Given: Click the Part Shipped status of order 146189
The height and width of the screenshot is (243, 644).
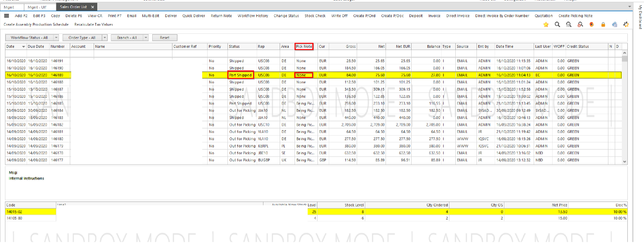Looking at the screenshot, I should [x=241, y=75].
